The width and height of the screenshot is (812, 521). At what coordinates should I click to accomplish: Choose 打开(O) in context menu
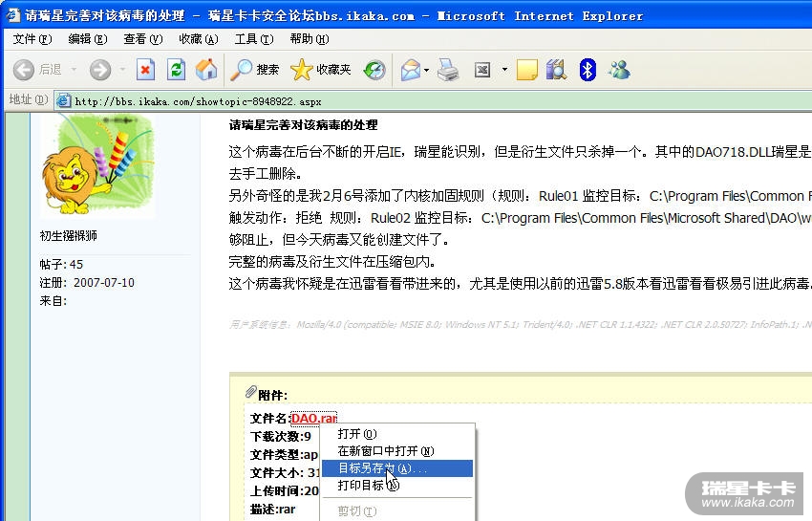[x=397, y=434]
